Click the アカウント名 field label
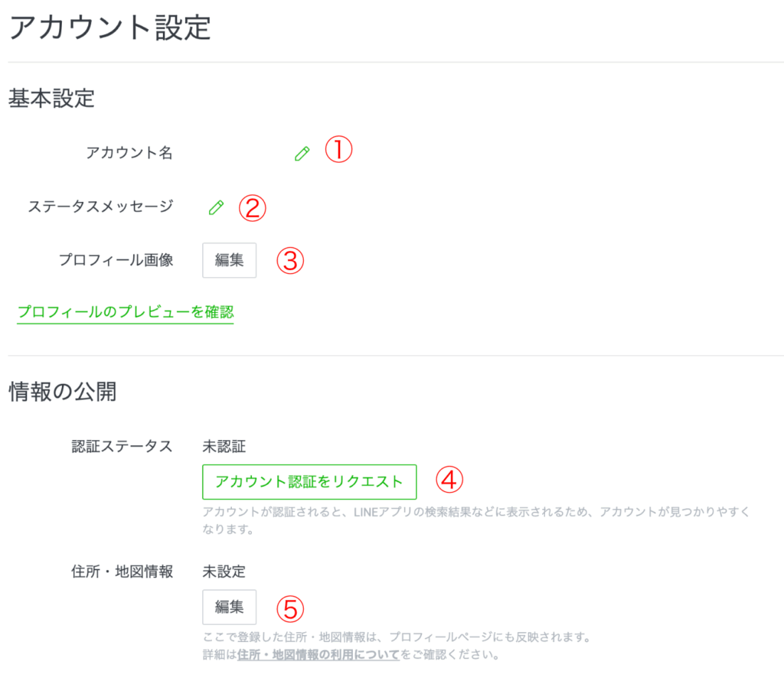Image resolution: width=784 pixels, height=684 pixels. click(x=129, y=153)
